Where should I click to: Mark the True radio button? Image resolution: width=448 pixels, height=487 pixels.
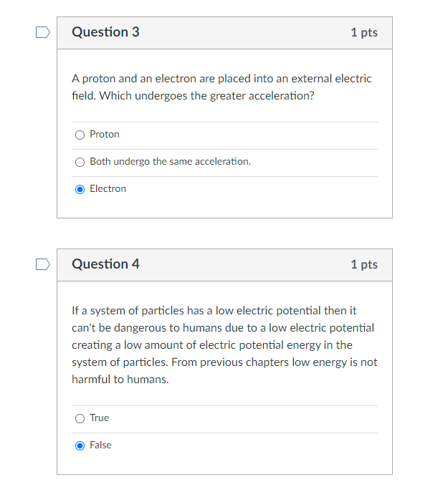80,418
